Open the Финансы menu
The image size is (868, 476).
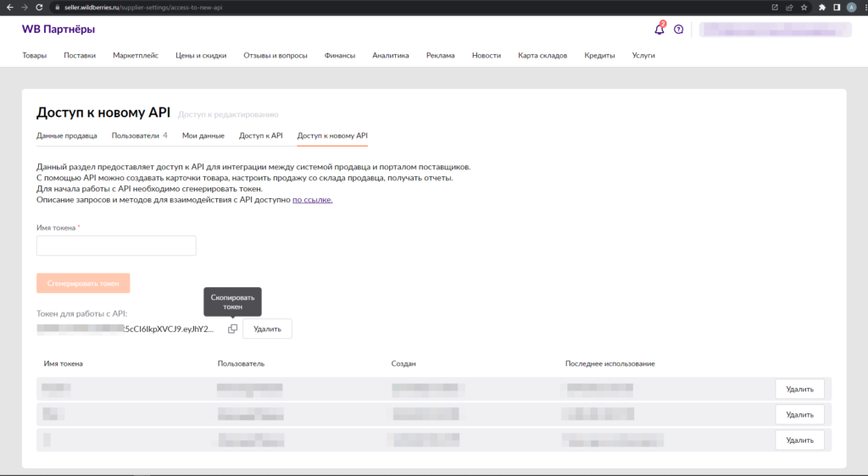coord(340,55)
